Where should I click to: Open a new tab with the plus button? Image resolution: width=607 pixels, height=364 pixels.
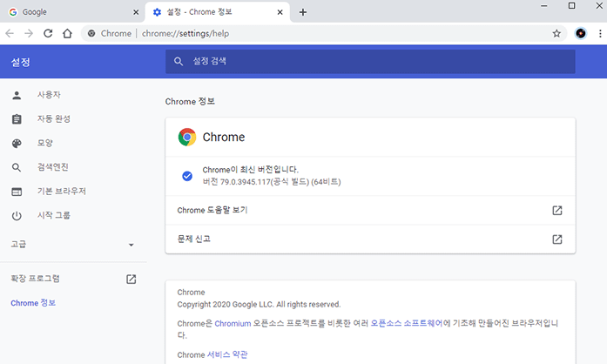point(303,12)
